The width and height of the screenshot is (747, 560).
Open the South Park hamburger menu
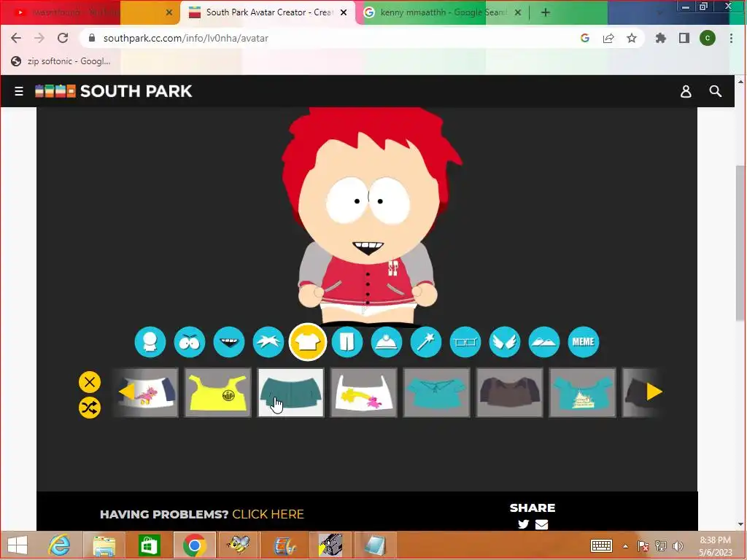pyautogui.click(x=18, y=91)
